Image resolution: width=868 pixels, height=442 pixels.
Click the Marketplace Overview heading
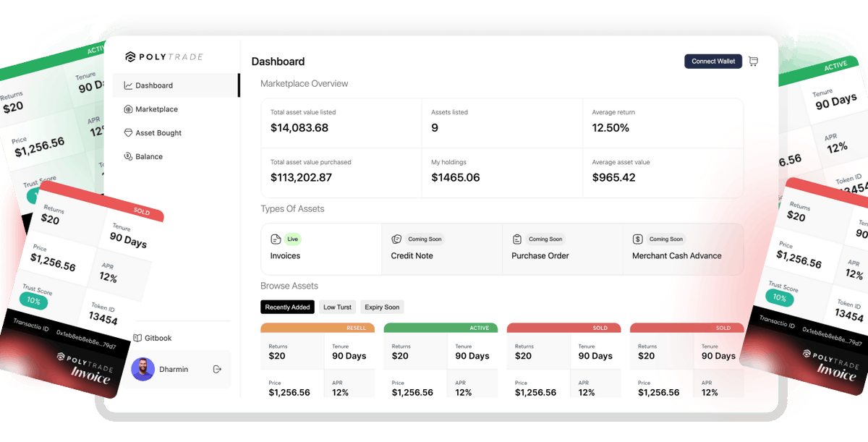[304, 84]
